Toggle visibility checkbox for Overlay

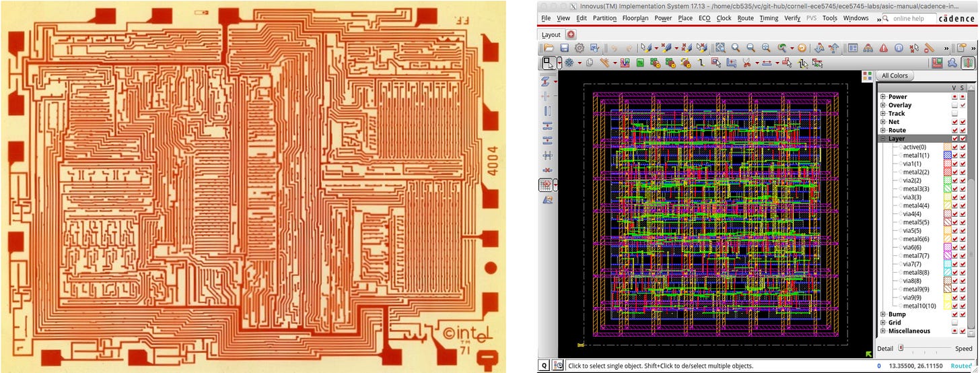[954, 105]
